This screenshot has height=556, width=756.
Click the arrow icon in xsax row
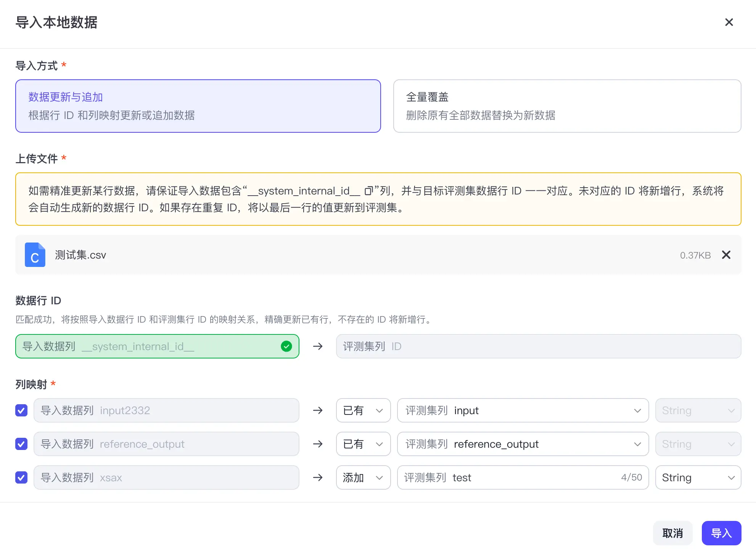pos(318,477)
